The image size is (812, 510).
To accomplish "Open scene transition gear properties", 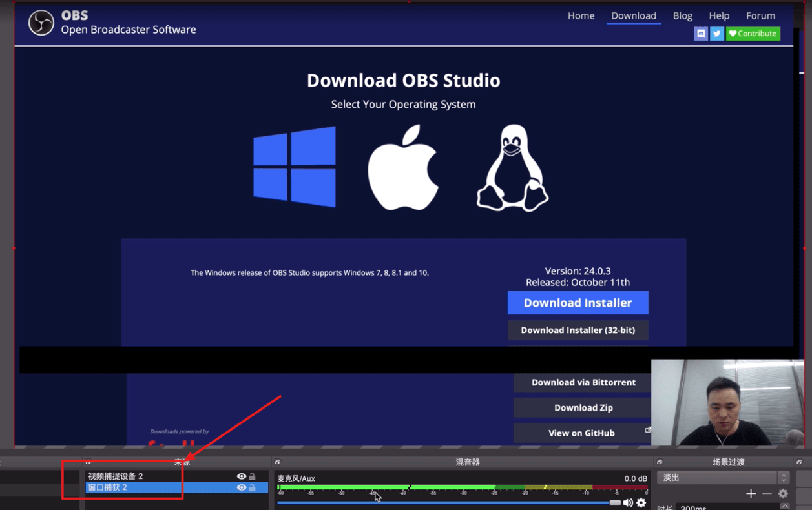I will click(783, 494).
